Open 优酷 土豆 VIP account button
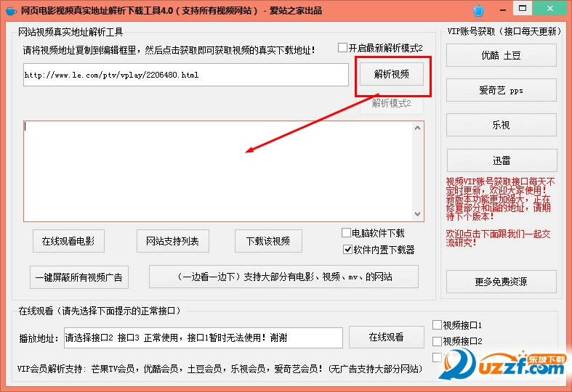 (501, 55)
